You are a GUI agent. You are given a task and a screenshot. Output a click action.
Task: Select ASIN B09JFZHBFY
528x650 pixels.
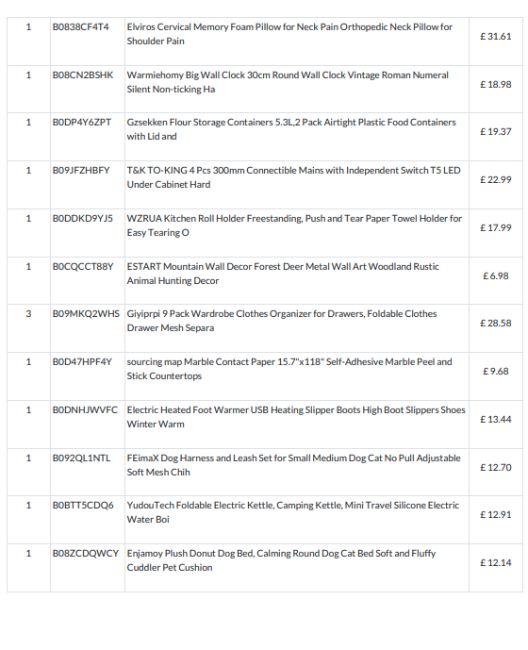(x=81, y=170)
